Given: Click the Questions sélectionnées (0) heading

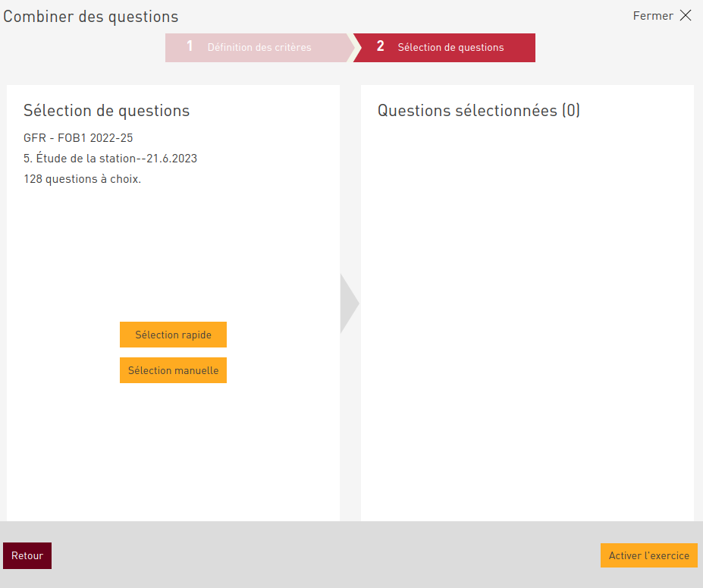Looking at the screenshot, I should (479, 111).
